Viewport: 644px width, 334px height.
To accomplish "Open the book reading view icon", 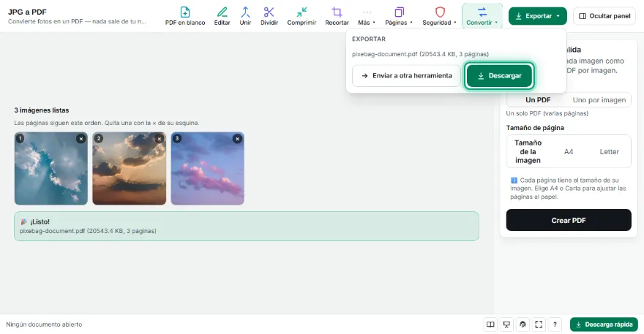I will [x=490, y=324].
